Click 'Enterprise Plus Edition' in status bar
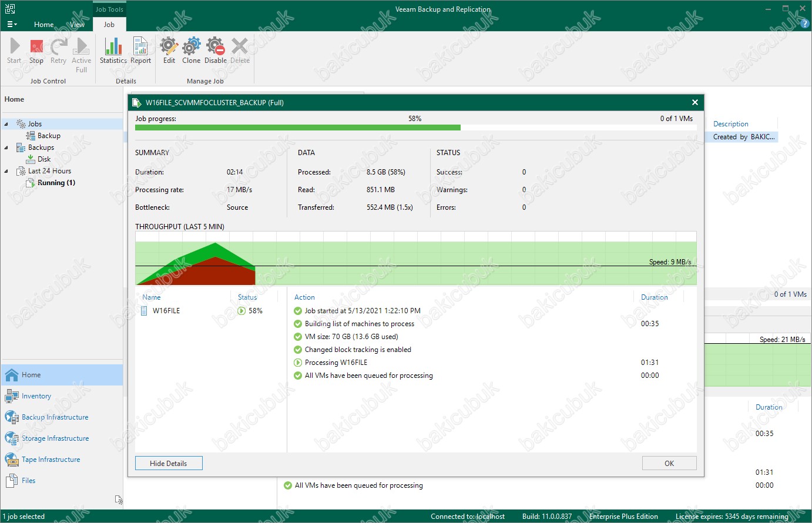Image resolution: width=812 pixels, height=523 pixels. click(x=623, y=517)
